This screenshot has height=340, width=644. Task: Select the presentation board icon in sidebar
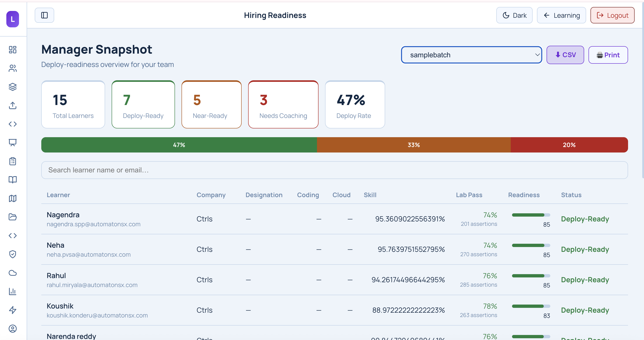12,142
